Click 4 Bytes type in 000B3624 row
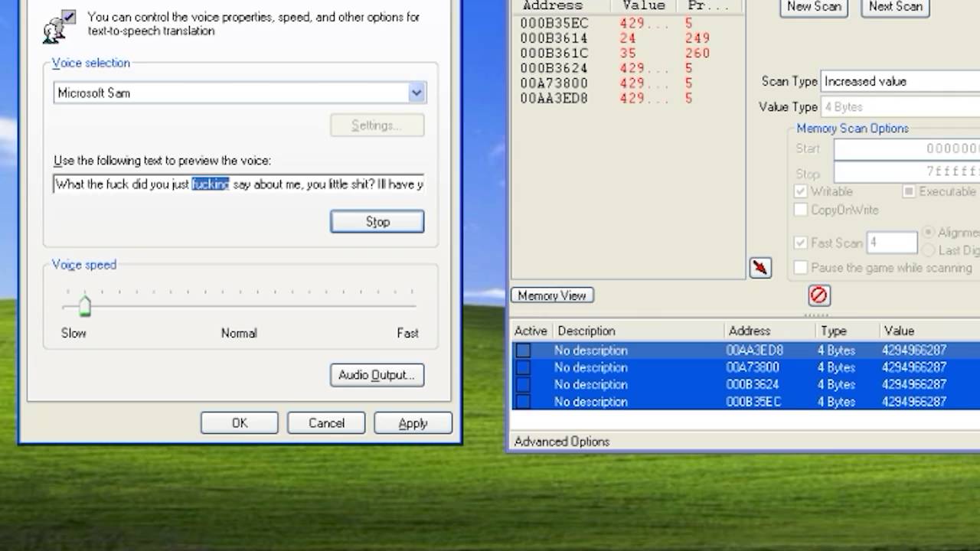 pos(836,384)
